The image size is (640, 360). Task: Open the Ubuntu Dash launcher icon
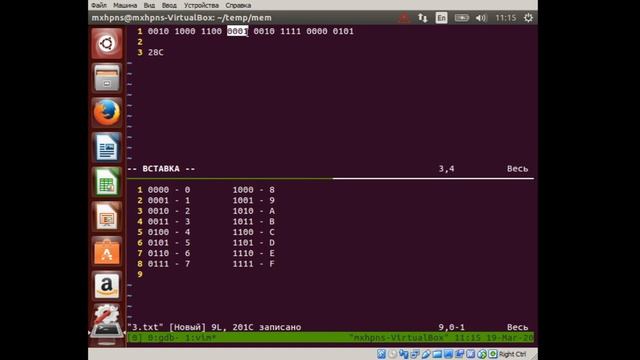pyautogui.click(x=107, y=43)
